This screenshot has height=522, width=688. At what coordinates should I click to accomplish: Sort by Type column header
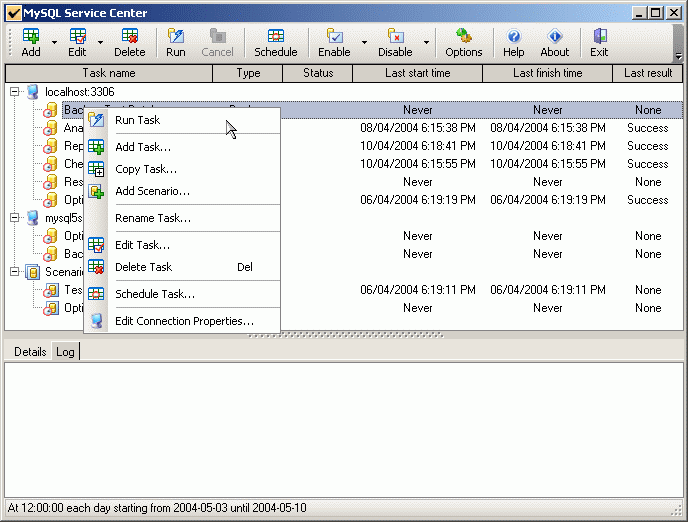click(248, 73)
